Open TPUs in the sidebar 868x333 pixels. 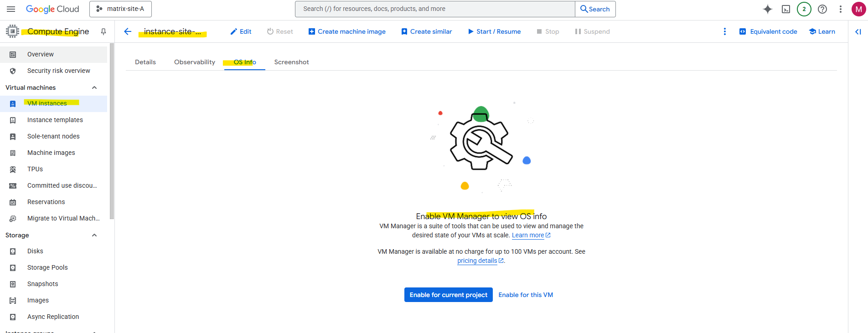point(54,169)
